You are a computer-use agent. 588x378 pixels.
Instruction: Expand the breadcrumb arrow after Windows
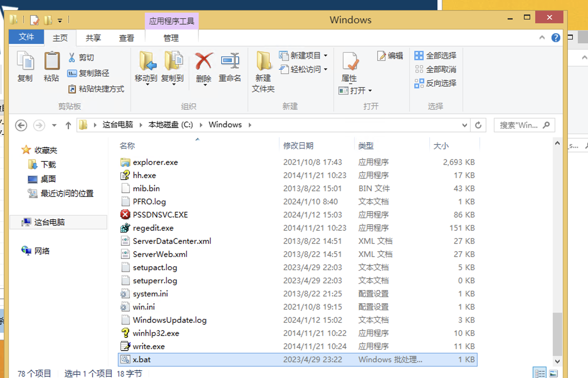(x=250, y=125)
